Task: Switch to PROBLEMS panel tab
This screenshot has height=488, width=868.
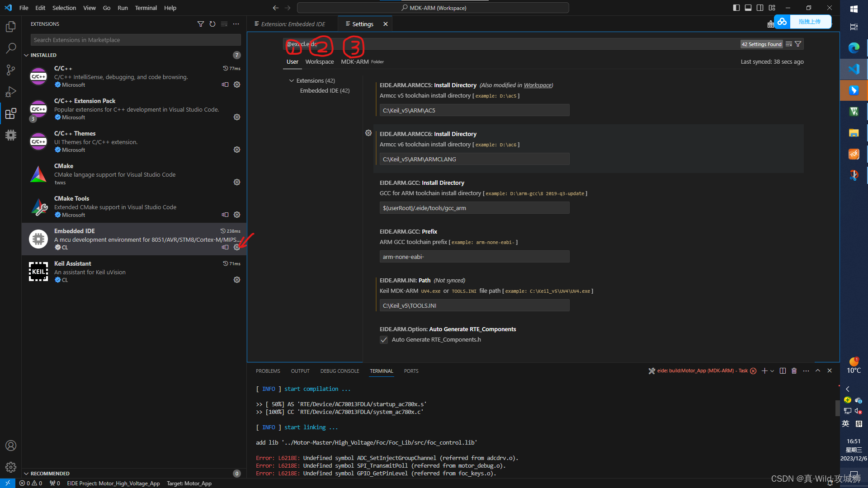Action: click(x=268, y=371)
